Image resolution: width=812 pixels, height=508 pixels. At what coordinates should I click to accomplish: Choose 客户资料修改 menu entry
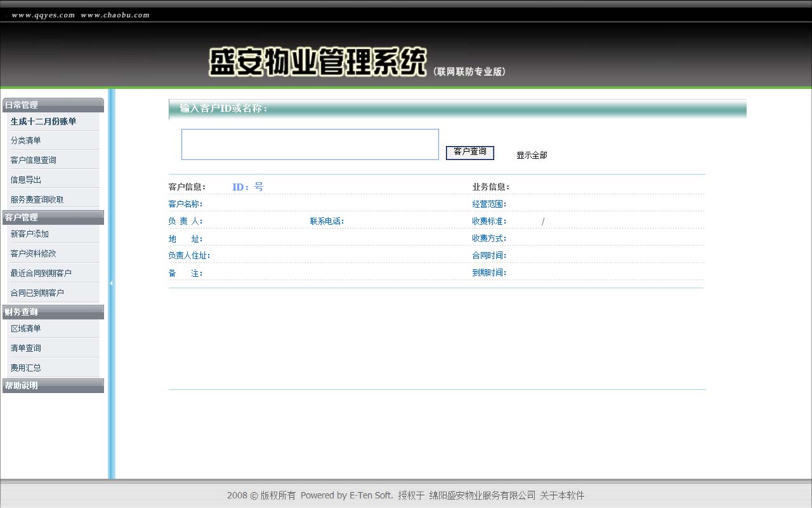coord(34,253)
